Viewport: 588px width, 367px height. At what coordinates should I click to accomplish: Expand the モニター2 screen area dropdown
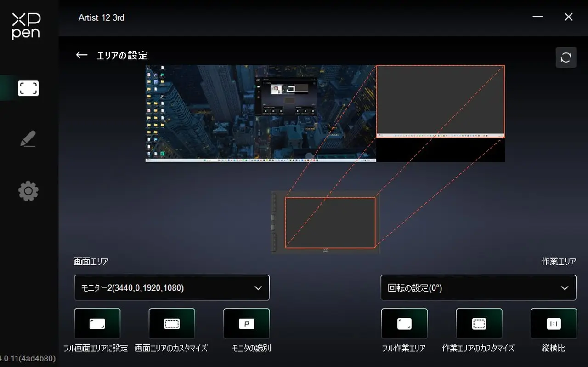point(171,288)
